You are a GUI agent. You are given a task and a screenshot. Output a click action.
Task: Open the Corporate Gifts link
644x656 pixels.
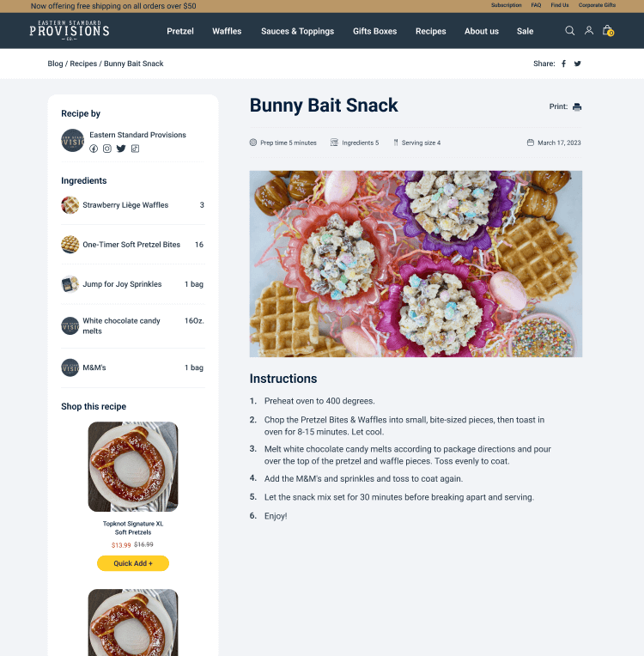coord(597,5)
